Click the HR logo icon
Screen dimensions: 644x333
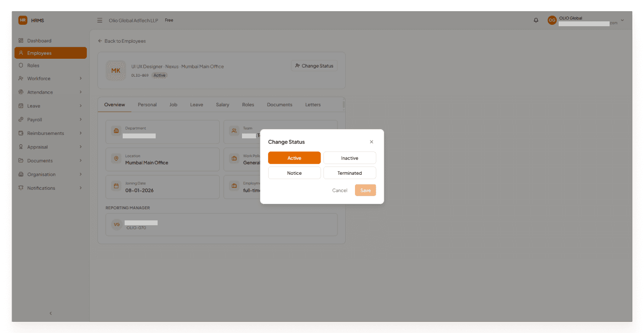23,20
